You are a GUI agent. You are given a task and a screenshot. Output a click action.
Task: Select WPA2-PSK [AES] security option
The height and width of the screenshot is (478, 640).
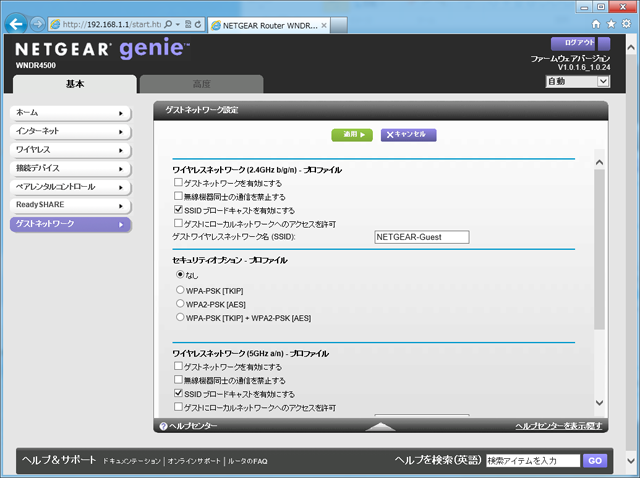(x=181, y=304)
